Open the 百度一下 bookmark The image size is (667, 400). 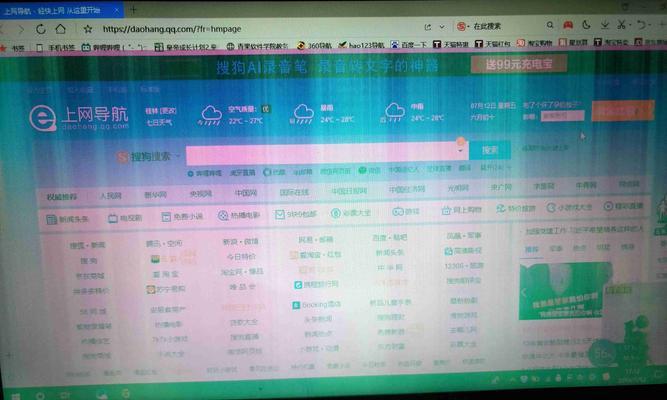(x=408, y=44)
